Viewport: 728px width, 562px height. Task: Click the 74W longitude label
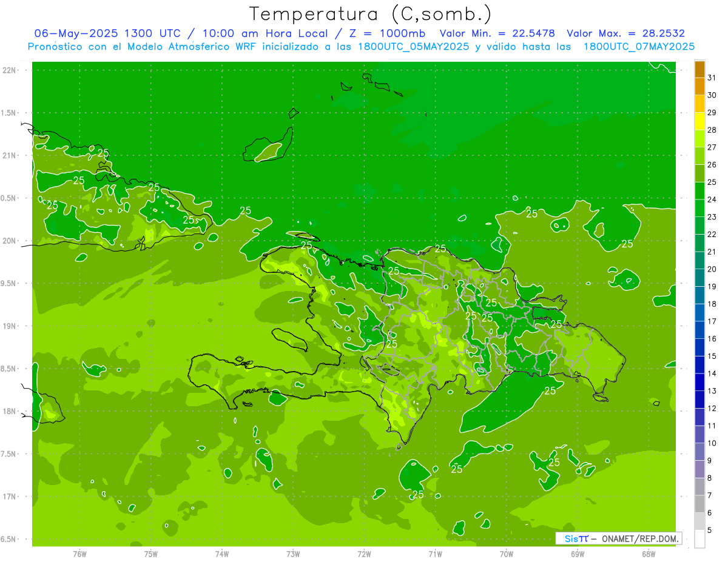point(222,554)
